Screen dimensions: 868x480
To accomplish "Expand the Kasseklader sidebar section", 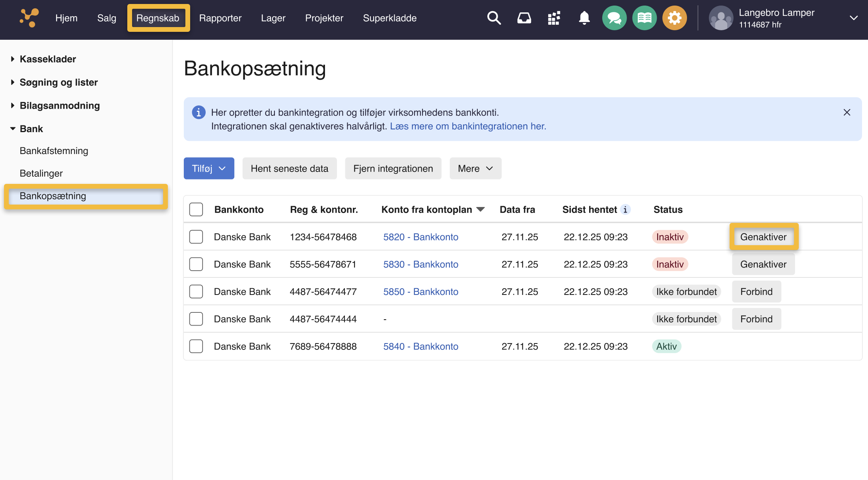I will [x=48, y=59].
